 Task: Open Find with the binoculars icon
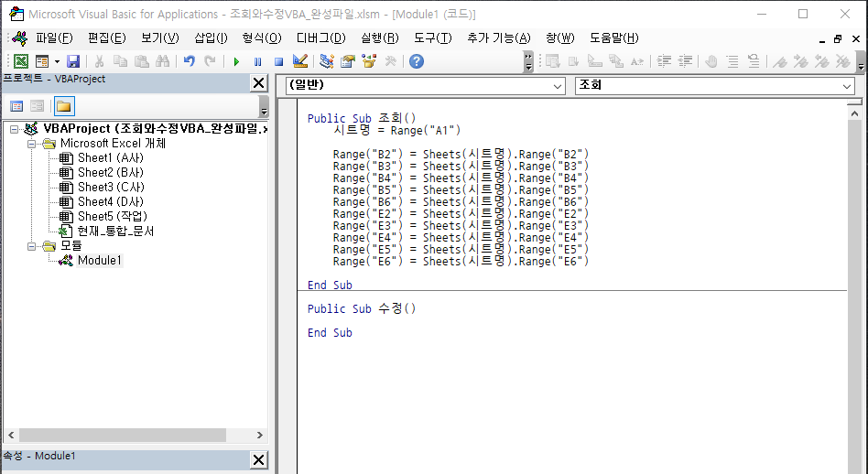pyautogui.click(x=163, y=61)
